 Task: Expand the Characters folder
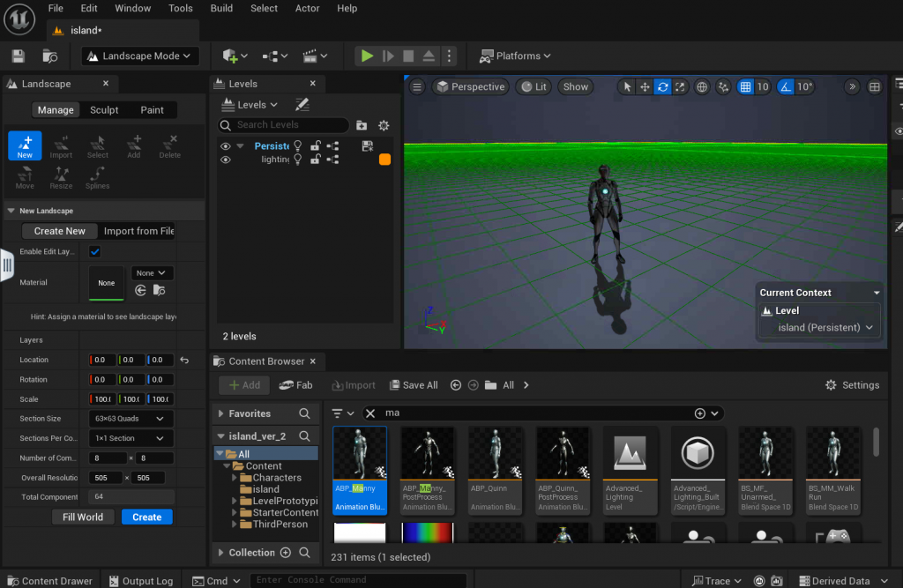click(235, 478)
